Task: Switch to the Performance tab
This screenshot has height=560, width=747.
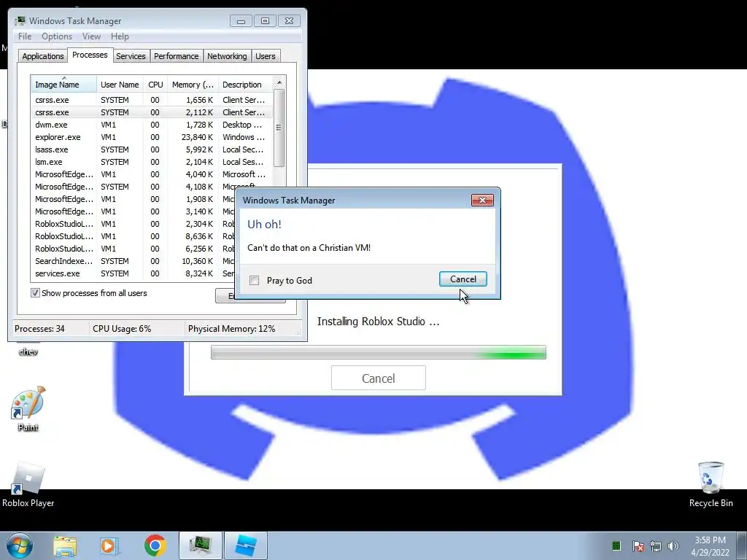Action: 176,56
